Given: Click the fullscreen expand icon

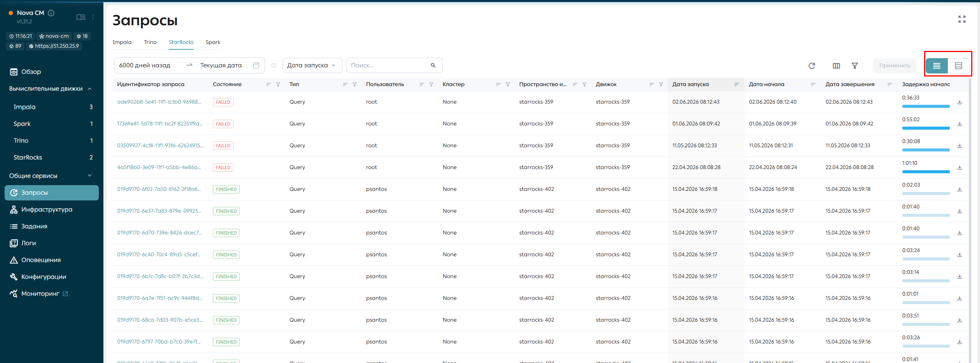Looking at the screenshot, I should pos(962,19).
